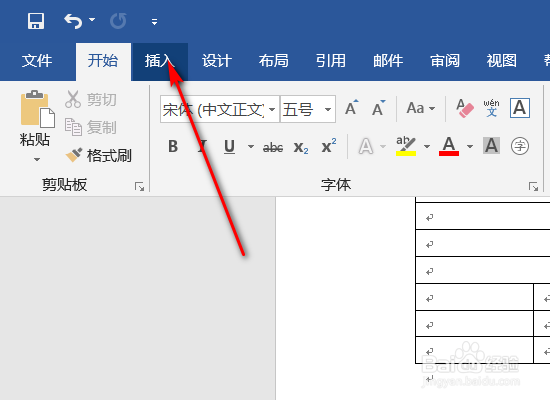Click the Clear Formatting eraser icon
This screenshot has width=550, height=400.
tap(465, 108)
